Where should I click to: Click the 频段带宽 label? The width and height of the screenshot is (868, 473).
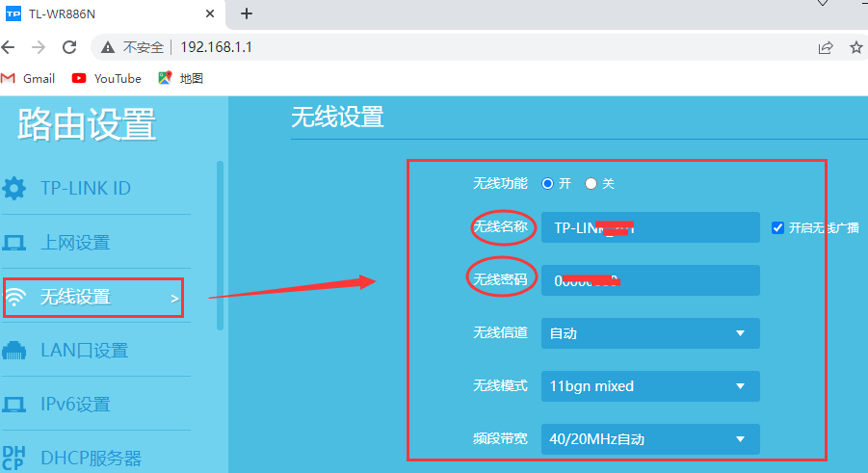(500, 439)
